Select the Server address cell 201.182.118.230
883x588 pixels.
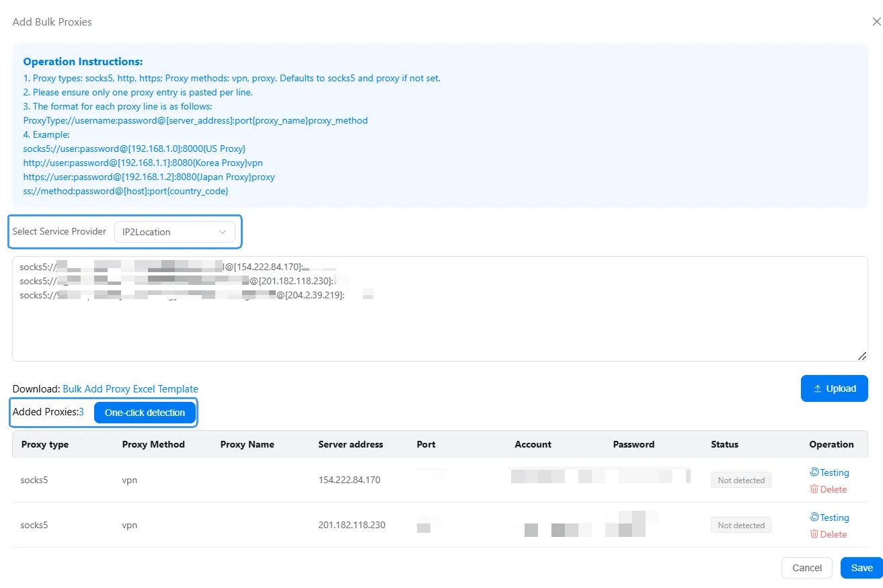tap(352, 525)
